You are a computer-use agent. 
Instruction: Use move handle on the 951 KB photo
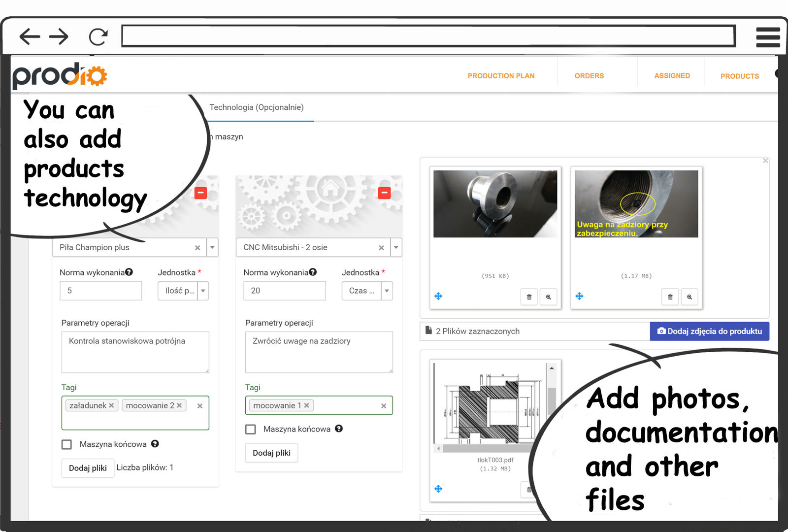pos(438,296)
